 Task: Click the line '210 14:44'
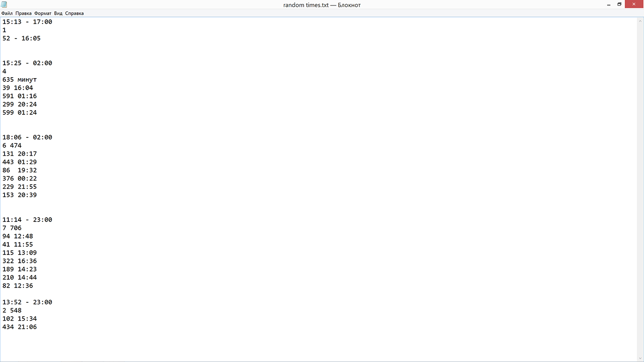[19, 278]
